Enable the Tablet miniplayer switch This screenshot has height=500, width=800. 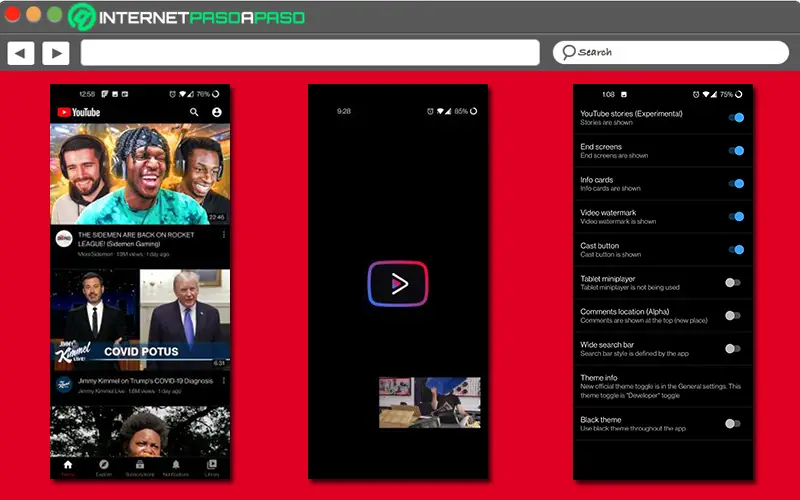point(733,283)
